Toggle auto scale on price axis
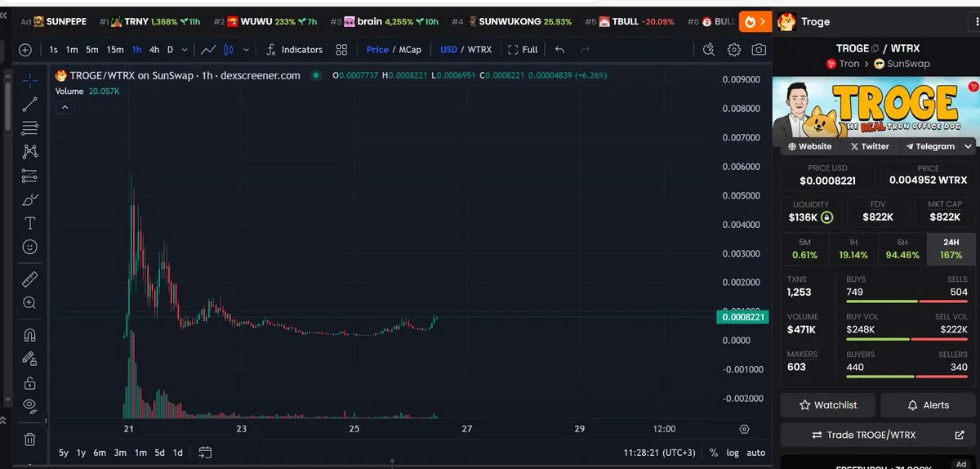 (x=756, y=453)
